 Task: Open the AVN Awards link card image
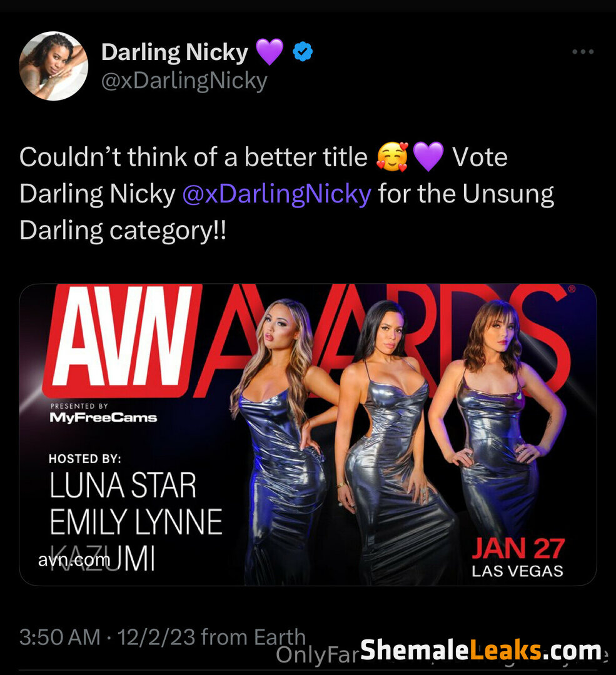(x=308, y=435)
